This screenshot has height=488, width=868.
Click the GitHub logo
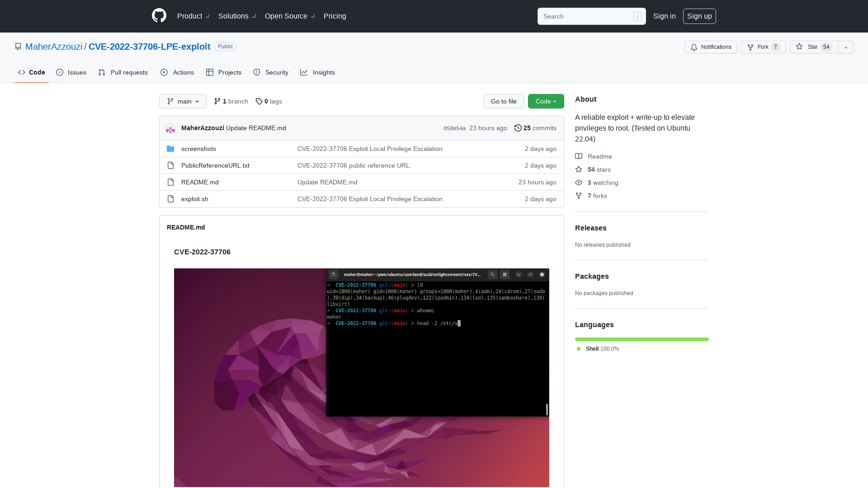click(159, 16)
